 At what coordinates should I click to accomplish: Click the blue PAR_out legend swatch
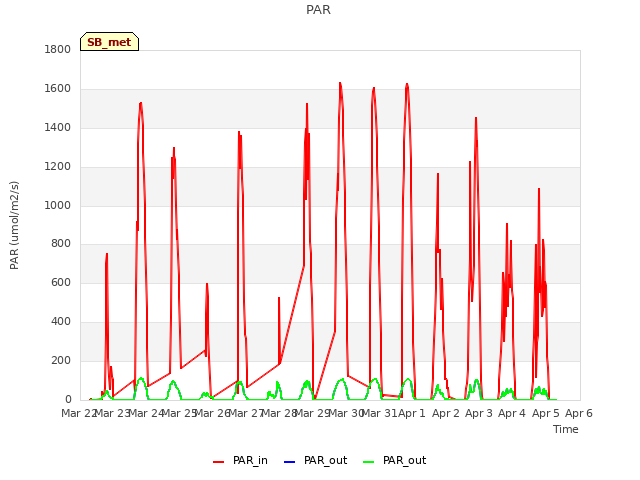point(289,462)
